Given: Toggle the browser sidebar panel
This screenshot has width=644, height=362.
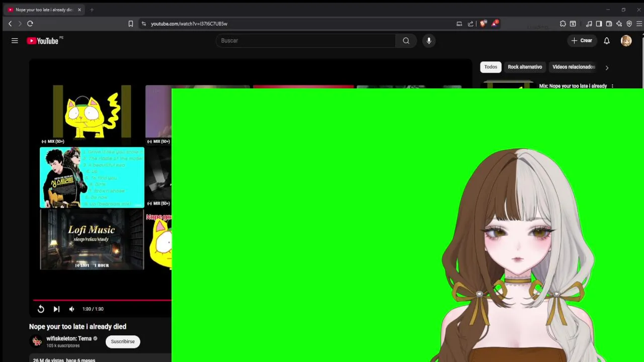Looking at the screenshot, I should pos(599,24).
